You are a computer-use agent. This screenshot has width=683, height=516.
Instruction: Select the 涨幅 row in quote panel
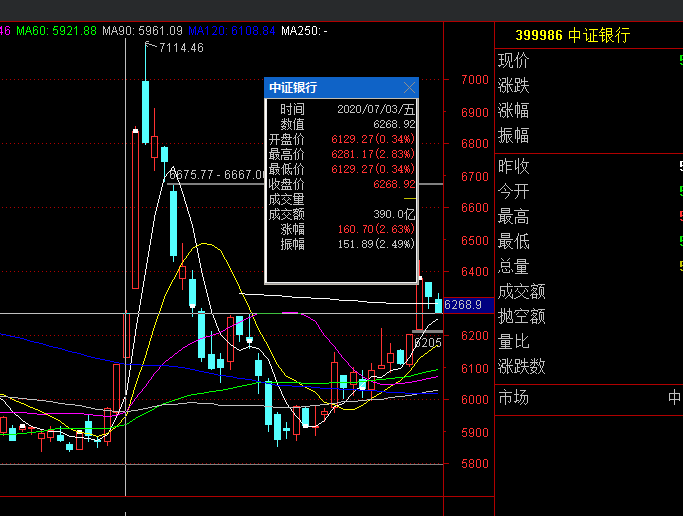(x=514, y=111)
